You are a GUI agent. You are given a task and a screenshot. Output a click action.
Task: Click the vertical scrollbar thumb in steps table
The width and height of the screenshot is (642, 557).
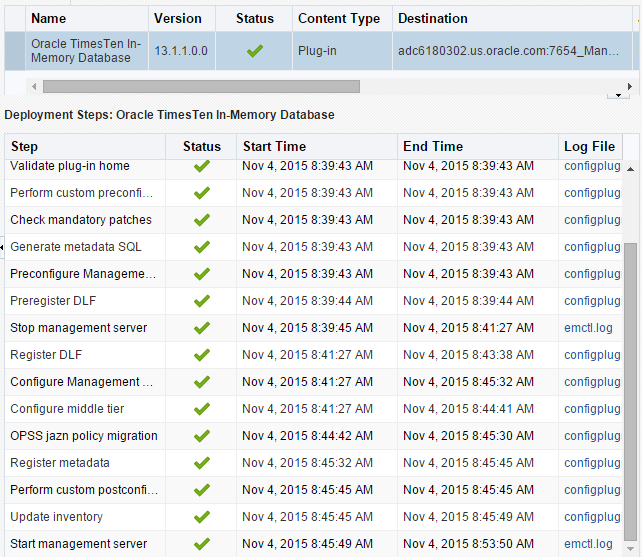[631, 392]
